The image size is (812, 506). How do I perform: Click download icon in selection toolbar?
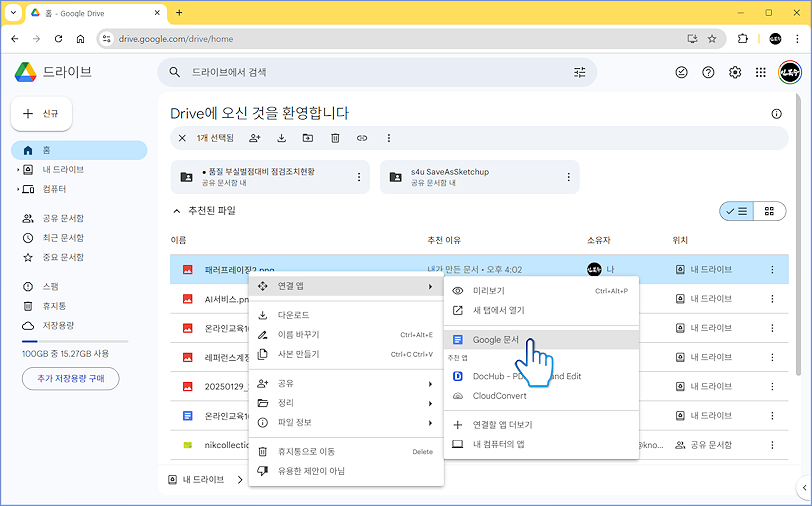click(281, 138)
